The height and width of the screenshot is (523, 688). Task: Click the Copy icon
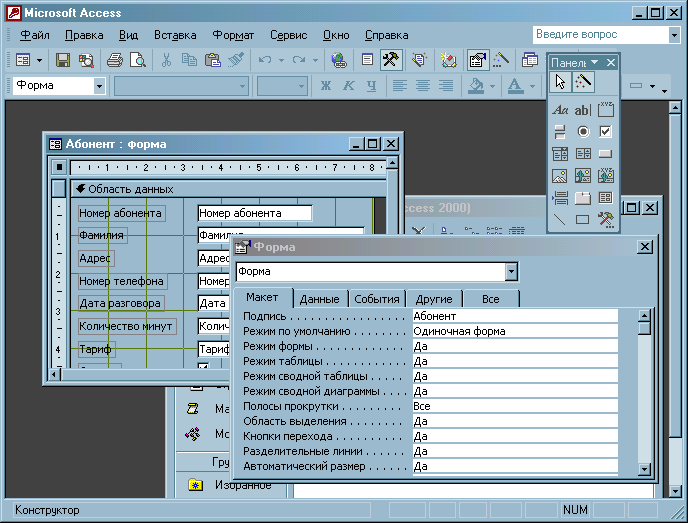pos(189,60)
